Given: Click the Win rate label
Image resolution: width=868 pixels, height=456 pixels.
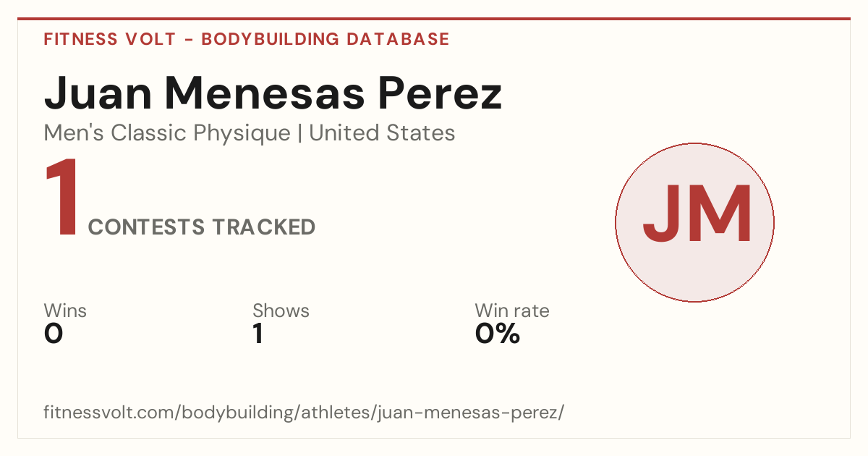Looking at the screenshot, I should click(x=512, y=311).
